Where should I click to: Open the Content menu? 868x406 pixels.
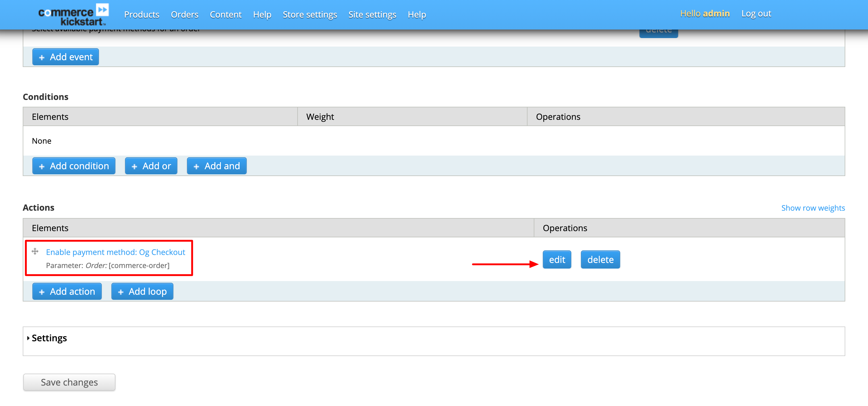(225, 14)
